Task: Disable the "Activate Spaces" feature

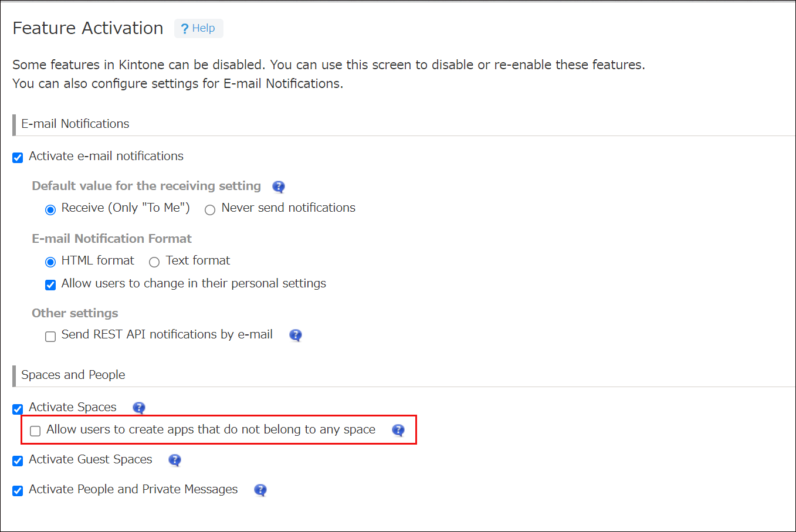Action: pyautogui.click(x=18, y=409)
